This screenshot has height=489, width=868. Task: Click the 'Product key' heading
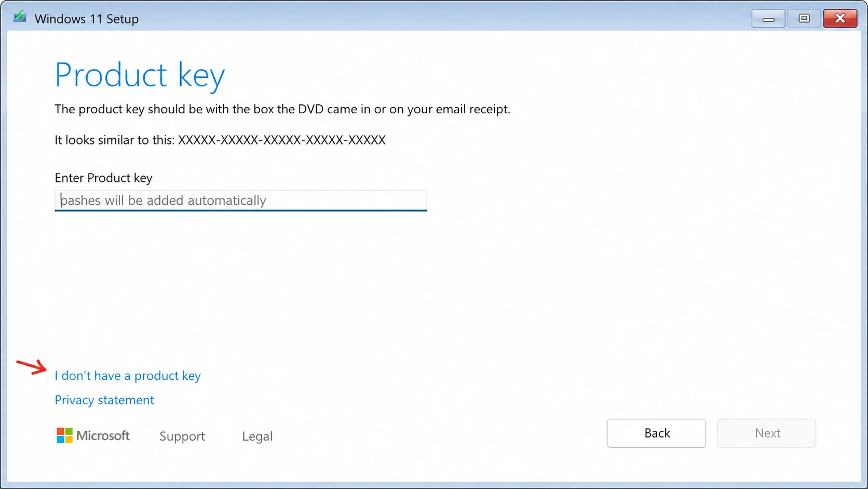pyautogui.click(x=140, y=76)
